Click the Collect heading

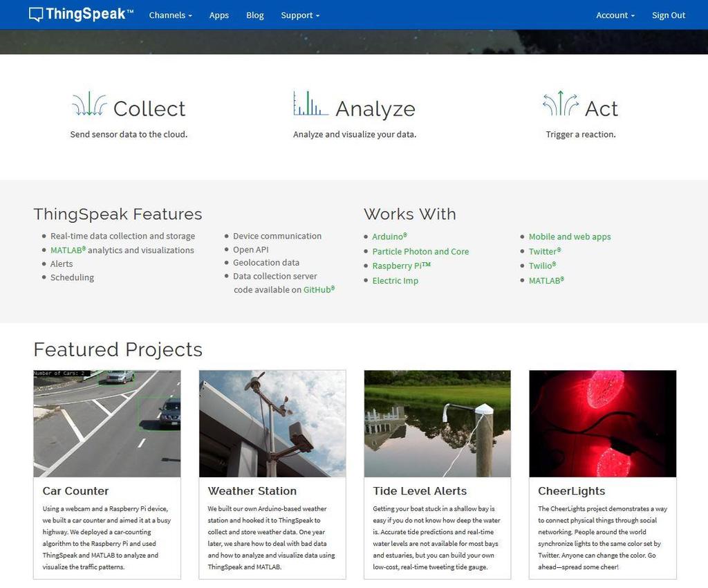click(x=149, y=109)
